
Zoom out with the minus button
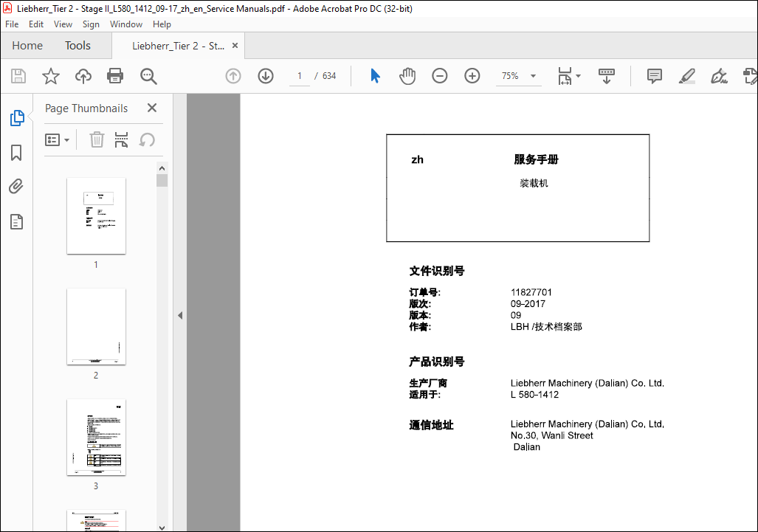[x=439, y=76]
